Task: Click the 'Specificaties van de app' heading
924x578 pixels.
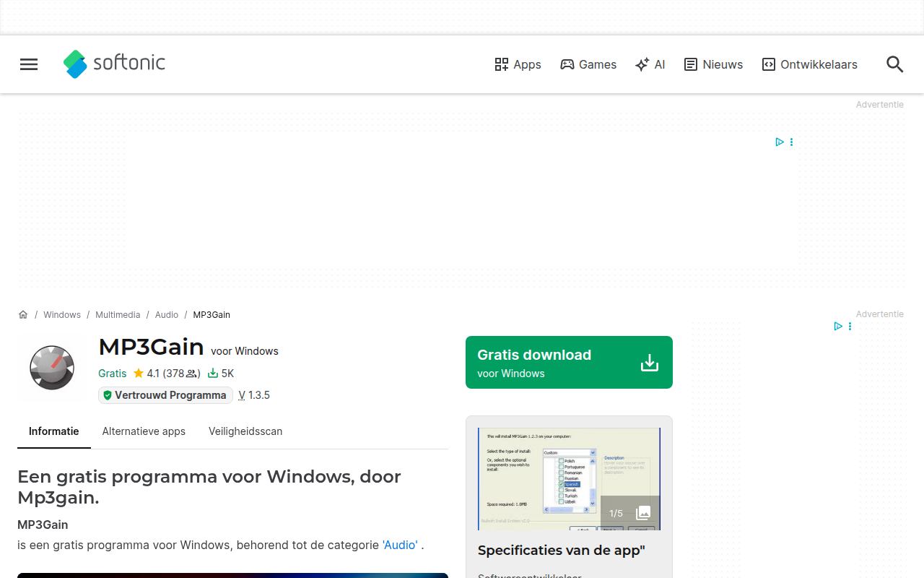Action: pyautogui.click(x=562, y=551)
